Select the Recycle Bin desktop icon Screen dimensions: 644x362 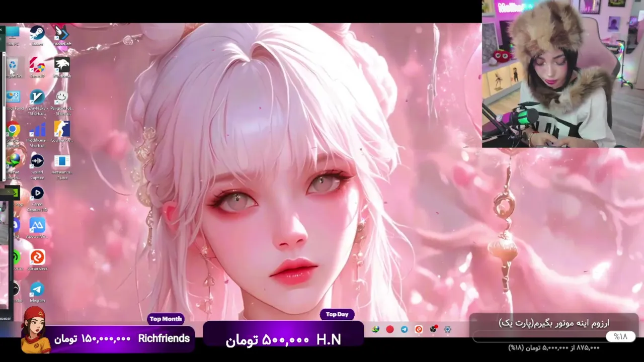tap(13, 68)
